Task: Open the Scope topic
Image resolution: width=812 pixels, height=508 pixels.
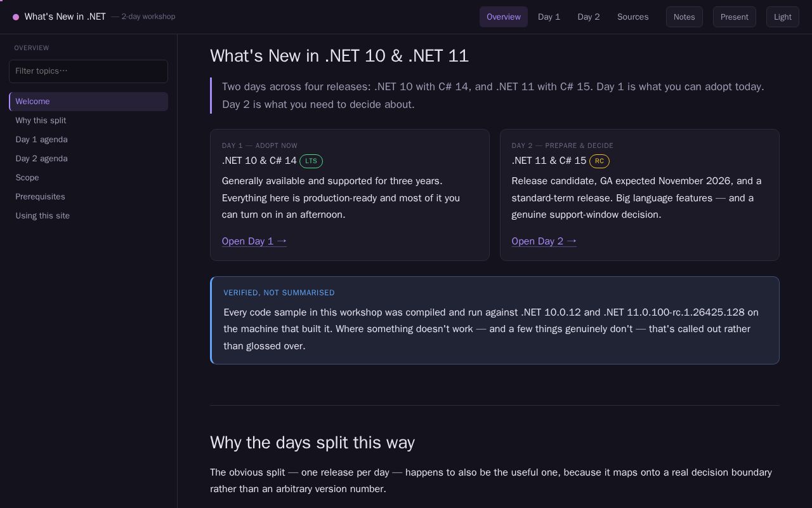Action: [88, 178]
